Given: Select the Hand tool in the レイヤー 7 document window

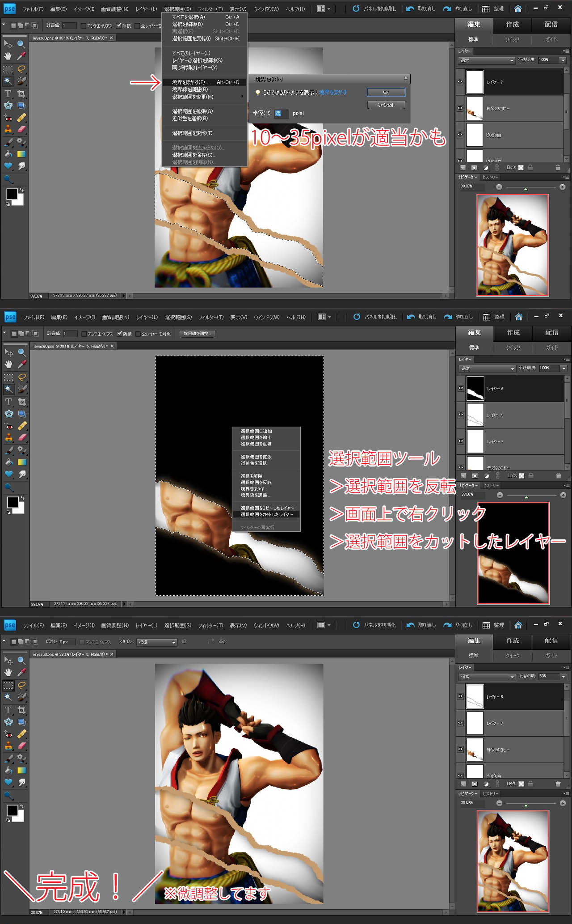Looking at the screenshot, I should (8, 56).
